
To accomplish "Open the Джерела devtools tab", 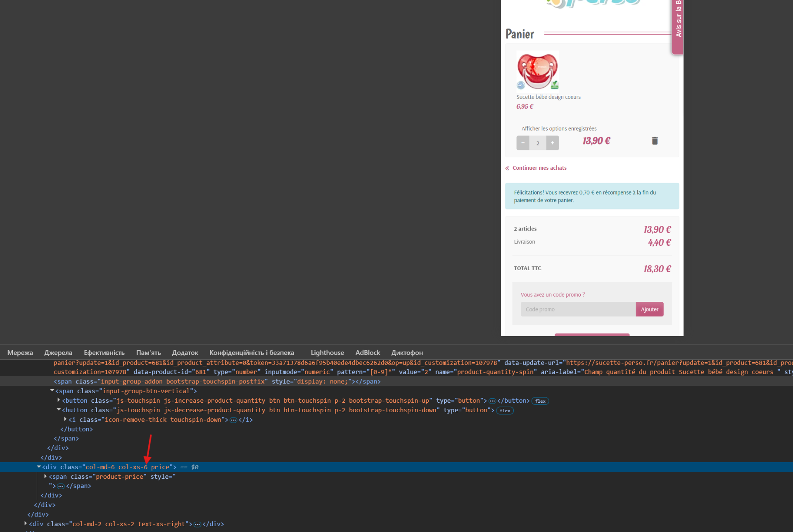I will (x=58, y=353).
